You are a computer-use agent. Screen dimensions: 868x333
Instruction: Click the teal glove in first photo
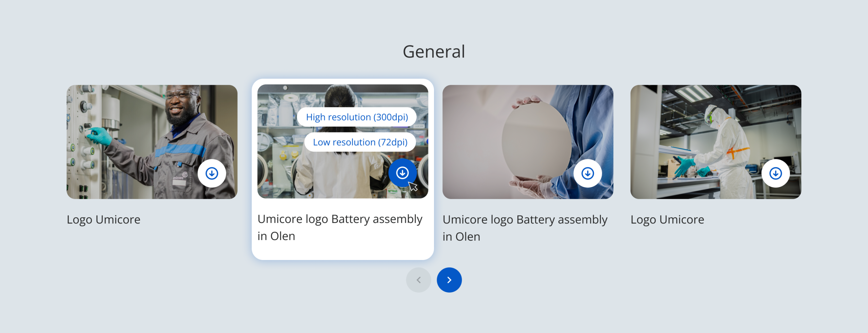(x=99, y=135)
